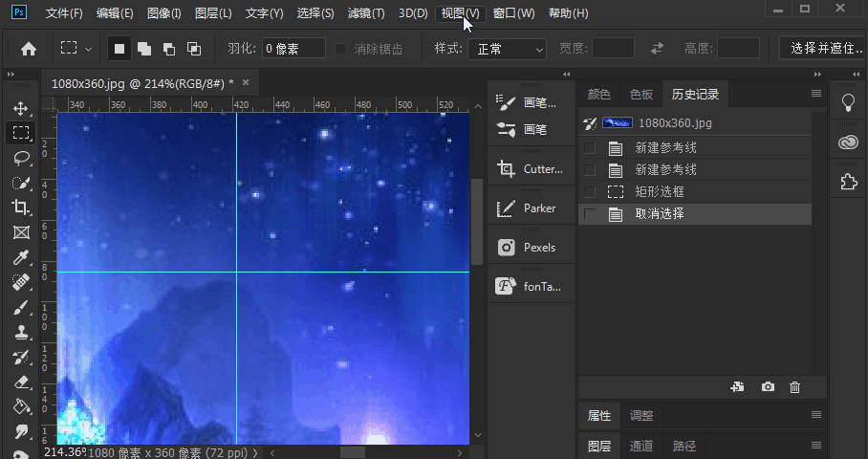This screenshot has width=868, height=459.
Task: Select the Quick Selection tool
Action: coord(21,183)
